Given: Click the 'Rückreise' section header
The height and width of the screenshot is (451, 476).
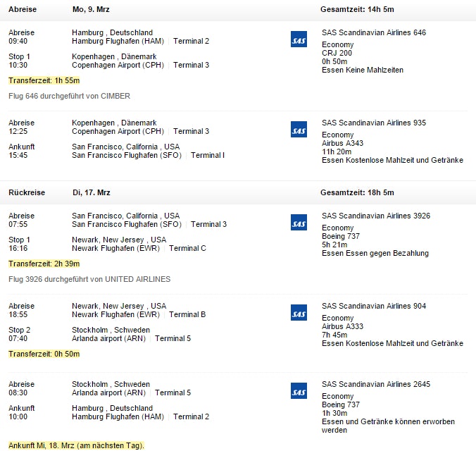Looking at the screenshot, I should tap(27, 192).
